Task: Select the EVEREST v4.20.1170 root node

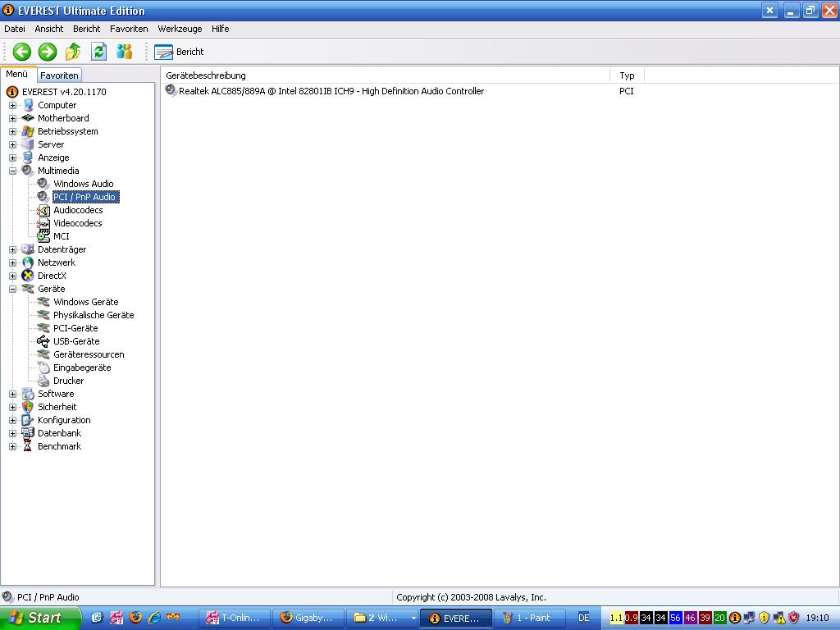Action: point(64,92)
